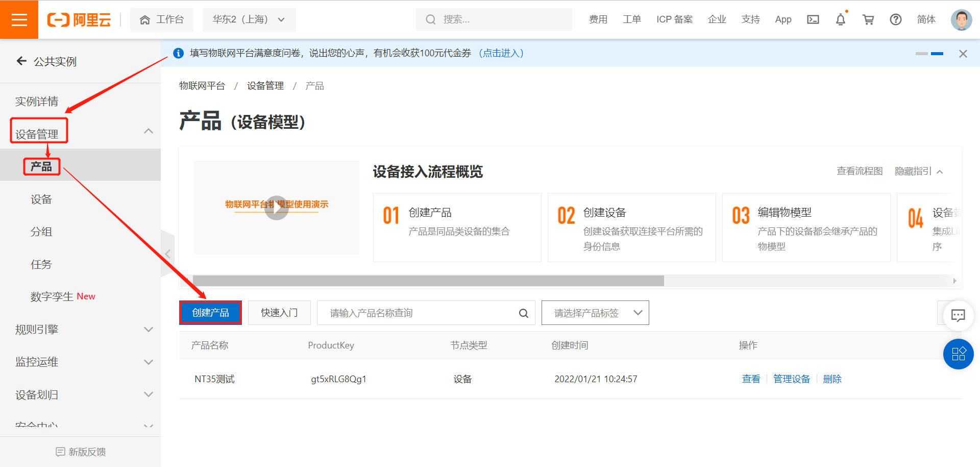Collapse the 设备管理 sidebar section

[148, 131]
